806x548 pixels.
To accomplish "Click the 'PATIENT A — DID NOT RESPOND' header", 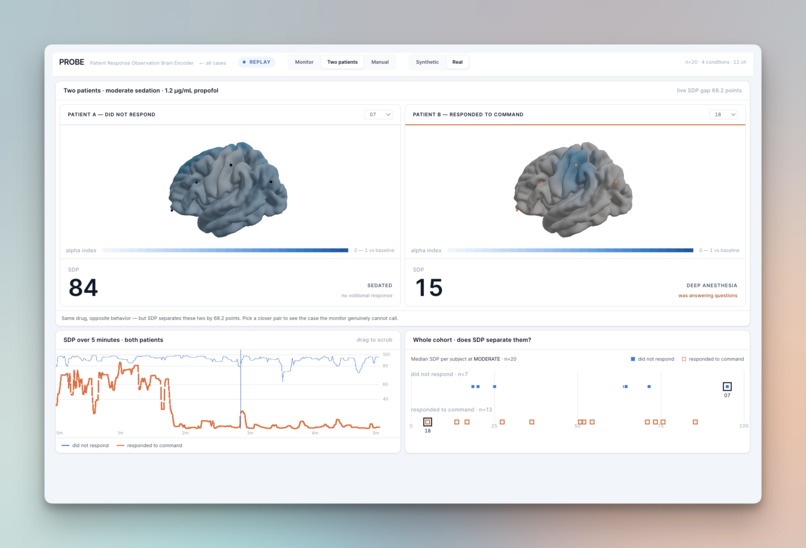I will coord(112,115).
